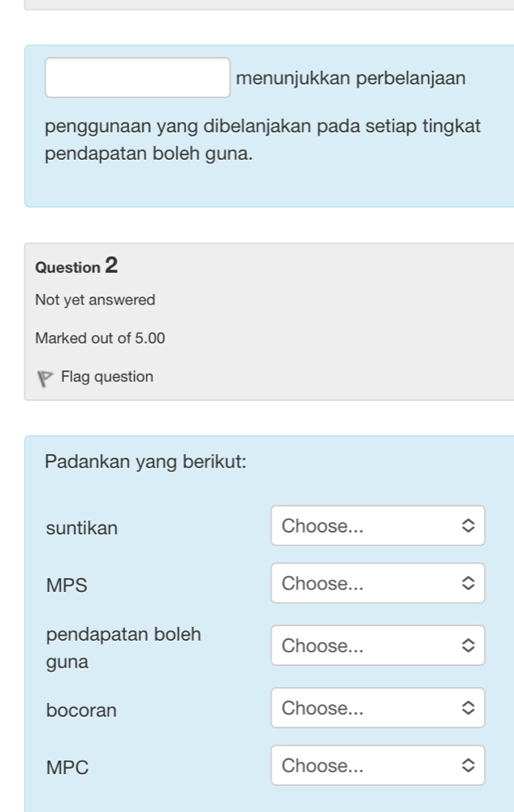
Task: Click the Padankan yang berikut instruction
Action: tap(145, 462)
